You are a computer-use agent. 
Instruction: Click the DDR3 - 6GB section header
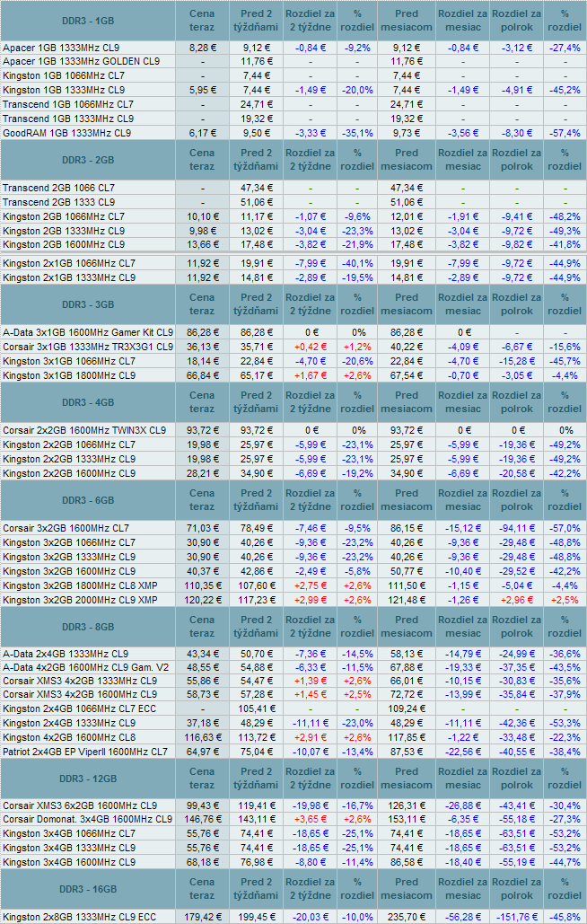click(88, 500)
